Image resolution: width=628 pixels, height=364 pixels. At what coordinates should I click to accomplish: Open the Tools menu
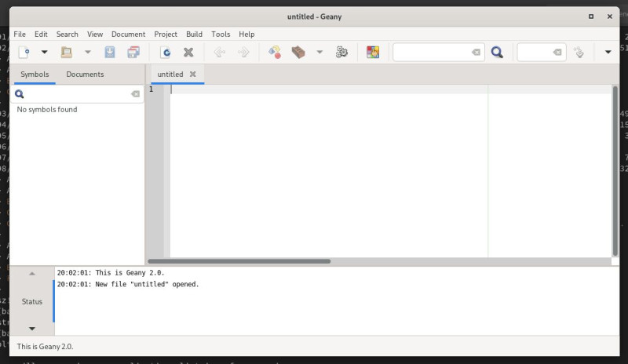(x=221, y=34)
